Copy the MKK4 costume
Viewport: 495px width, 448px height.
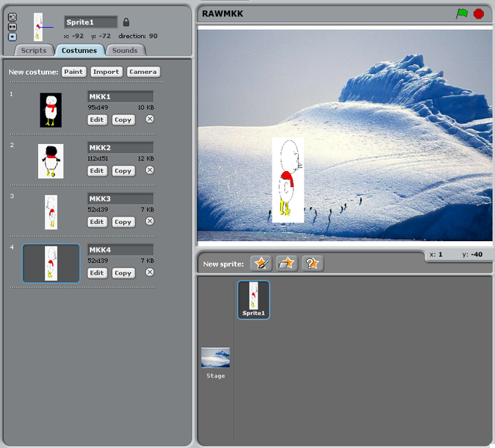coord(123,273)
